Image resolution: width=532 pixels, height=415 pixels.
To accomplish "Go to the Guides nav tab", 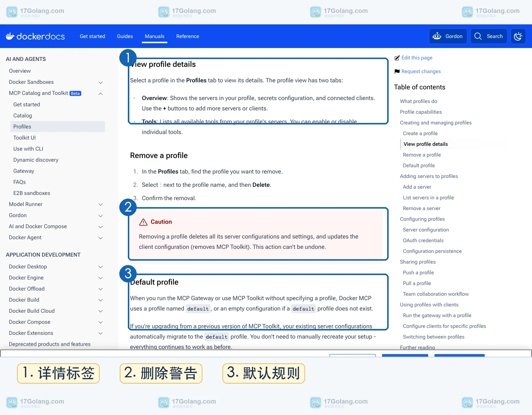I will 125,36.
